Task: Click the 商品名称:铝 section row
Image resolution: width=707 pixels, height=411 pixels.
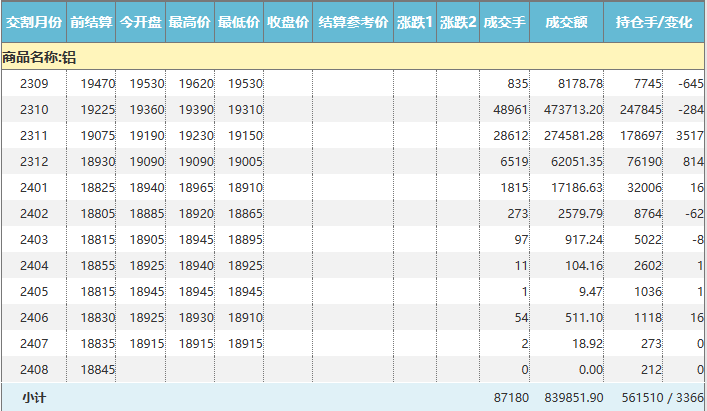Action: pyautogui.click(x=40, y=58)
